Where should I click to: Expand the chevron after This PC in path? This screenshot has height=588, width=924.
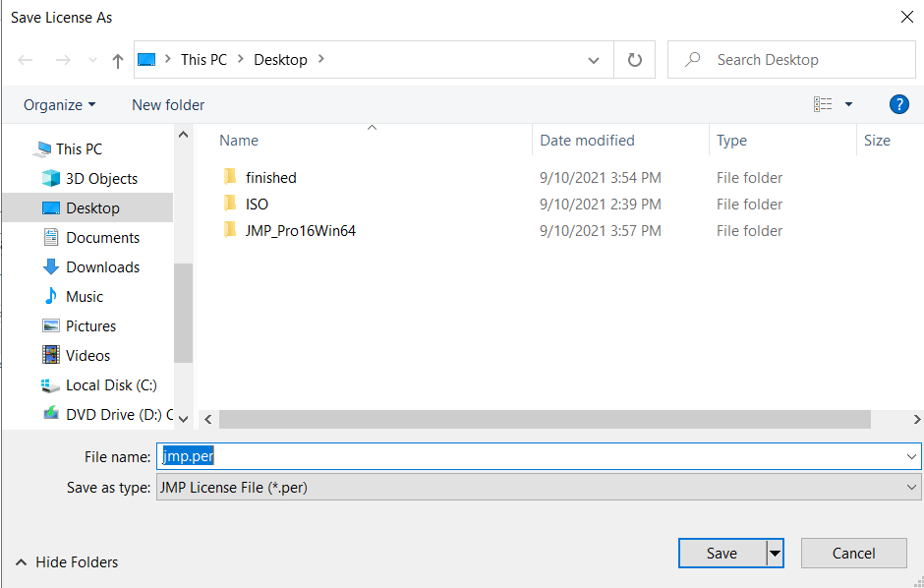coord(241,59)
